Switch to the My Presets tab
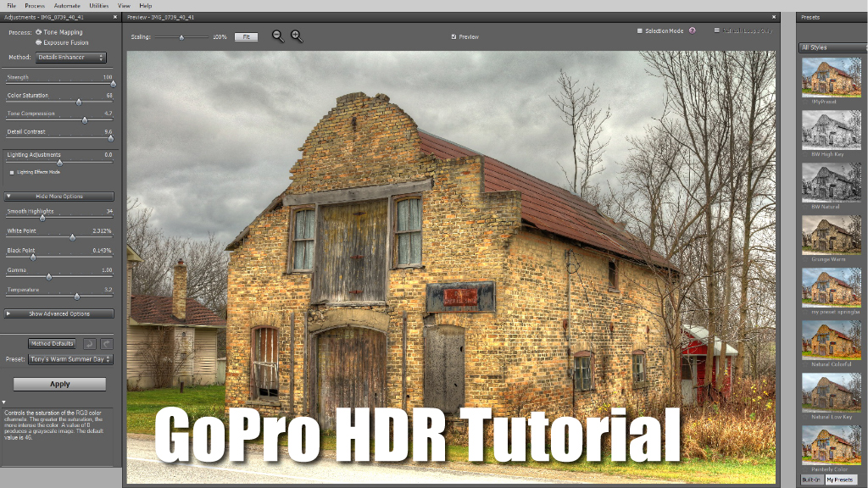 click(x=840, y=480)
